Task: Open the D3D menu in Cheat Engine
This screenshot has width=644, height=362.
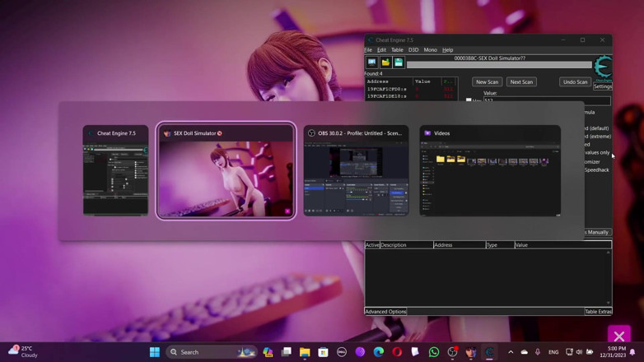Action: [413, 50]
